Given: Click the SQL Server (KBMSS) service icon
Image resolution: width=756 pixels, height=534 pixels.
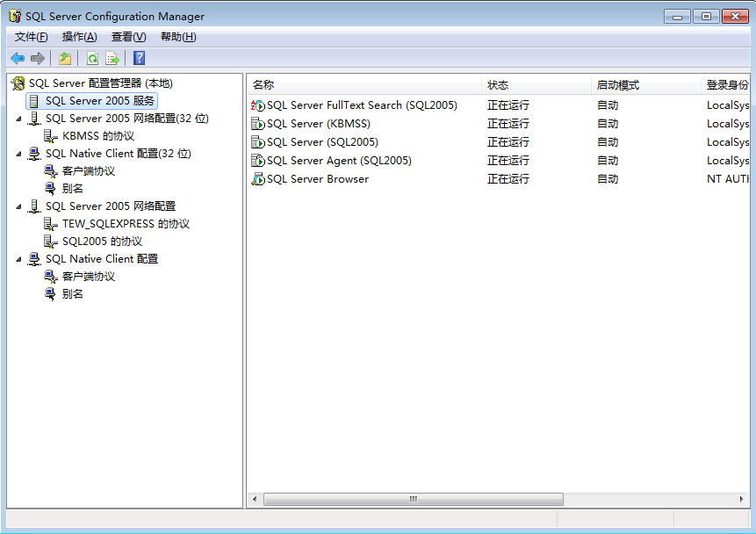Looking at the screenshot, I should [258, 124].
